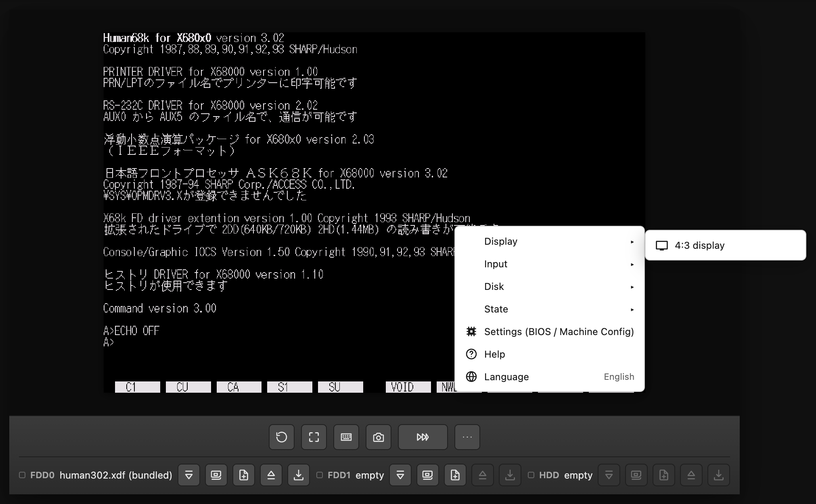Click the reset emulator icon
The image size is (816, 504).
(x=281, y=437)
